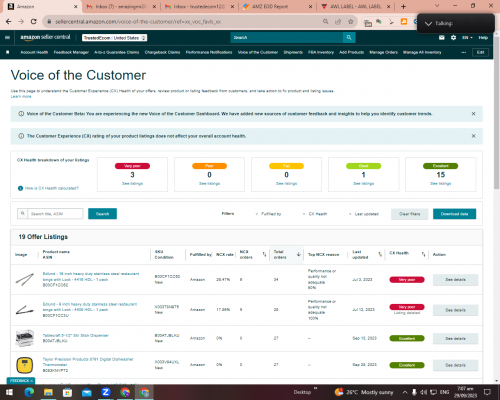Screen dimensions: 500x400
Task: Open Account Health menu item
Action: [x=34, y=52]
